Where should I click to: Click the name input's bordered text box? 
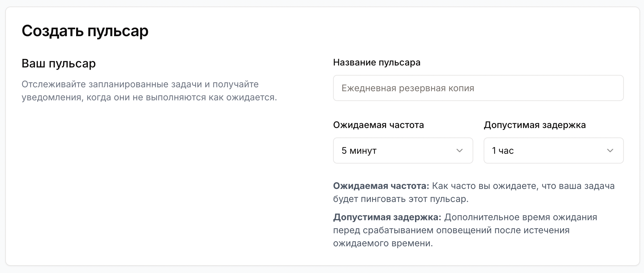point(478,88)
